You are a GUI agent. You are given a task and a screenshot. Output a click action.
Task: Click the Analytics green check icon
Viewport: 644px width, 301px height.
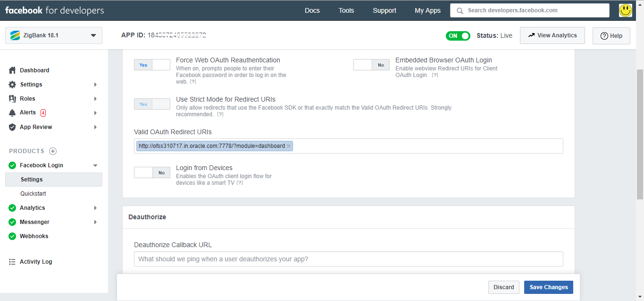pyautogui.click(x=12, y=208)
